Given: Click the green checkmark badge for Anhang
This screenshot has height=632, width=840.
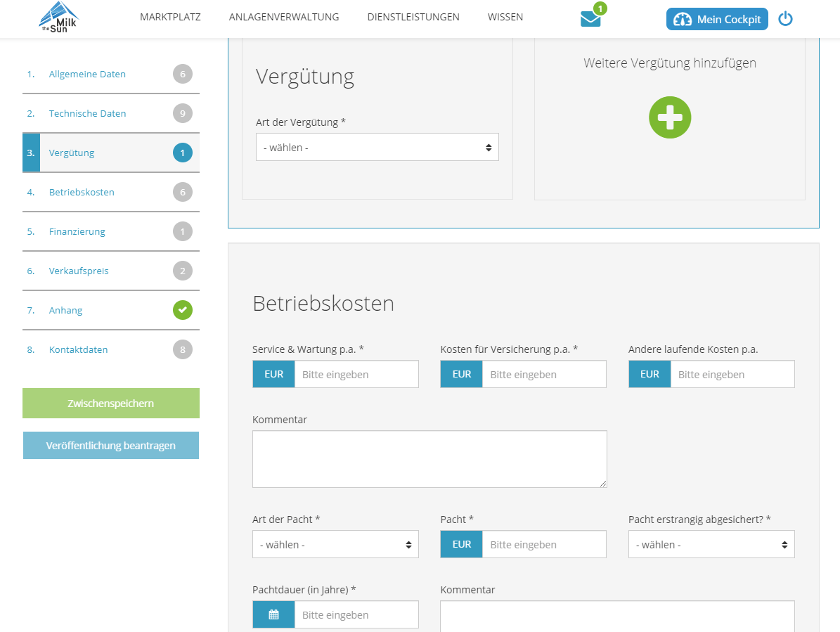Looking at the screenshot, I should 183,310.
